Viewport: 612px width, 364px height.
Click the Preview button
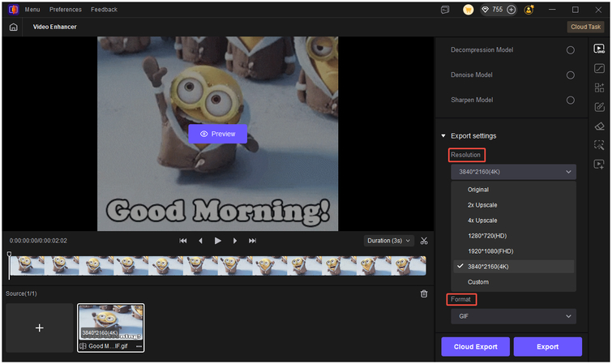coord(217,134)
